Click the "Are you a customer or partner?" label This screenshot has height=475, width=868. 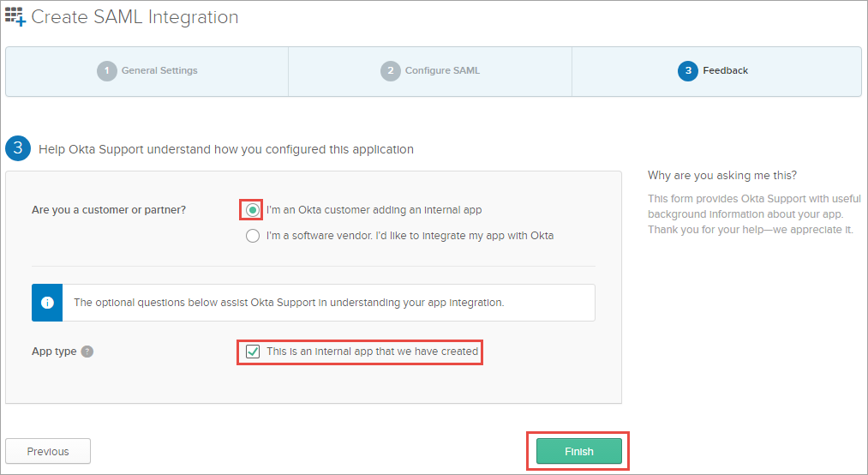click(109, 210)
